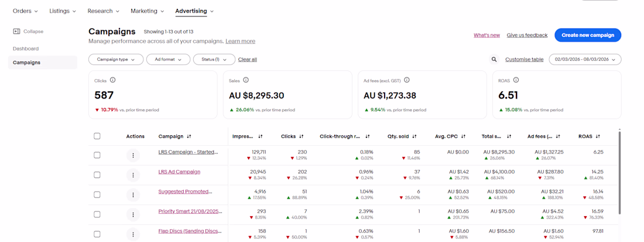Sort by Campaign name arrows

[189, 137]
